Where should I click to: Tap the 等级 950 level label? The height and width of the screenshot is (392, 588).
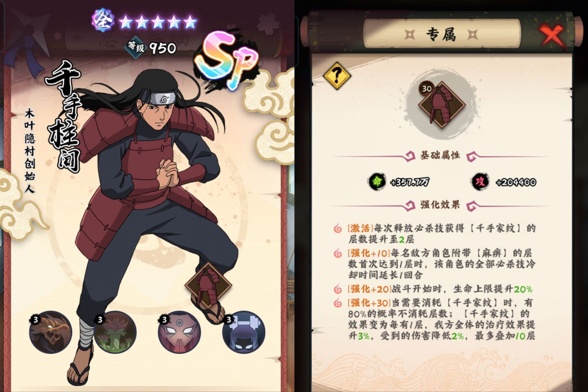coord(152,47)
